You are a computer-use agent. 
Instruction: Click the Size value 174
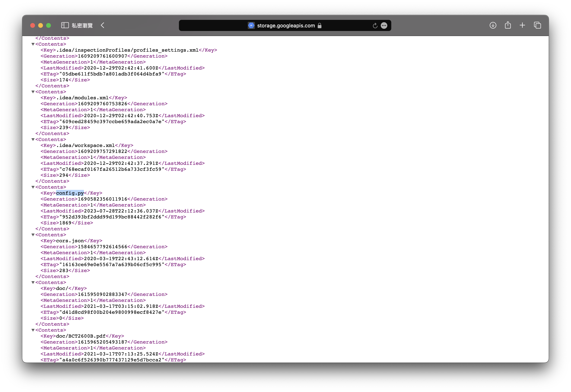click(64, 80)
